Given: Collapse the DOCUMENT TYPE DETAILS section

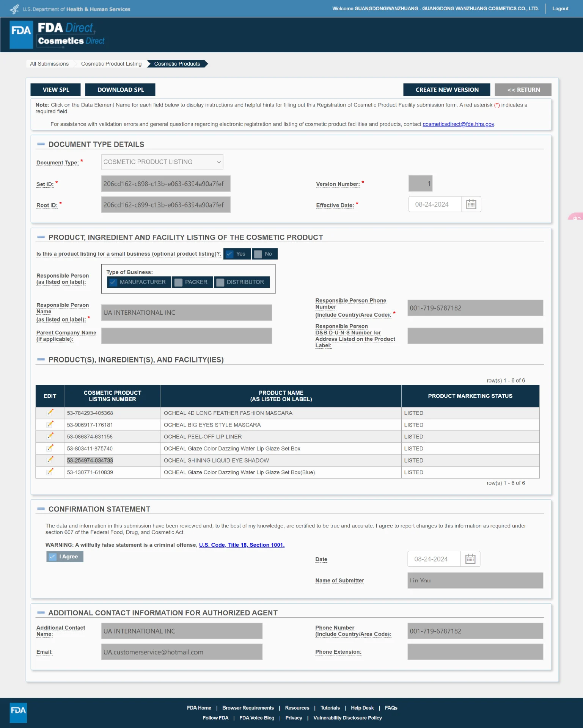Looking at the screenshot, I should [x=41, y=144].
